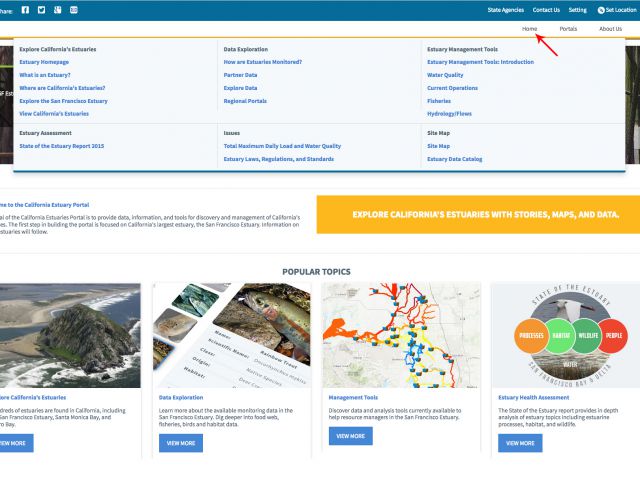Open 'Where are California's Estuaries?' link
The image size is (640, 480).
[x=62, y=88]
